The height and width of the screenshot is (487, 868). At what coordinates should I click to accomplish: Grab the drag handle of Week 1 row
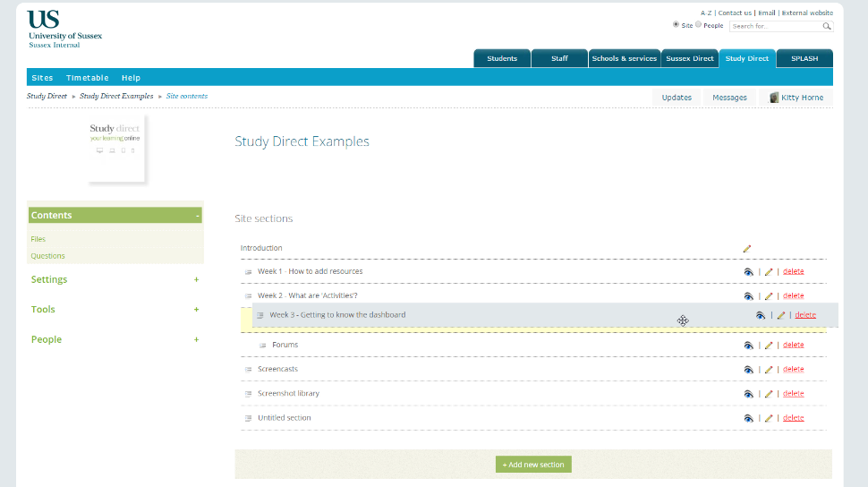tap(249, 272)
